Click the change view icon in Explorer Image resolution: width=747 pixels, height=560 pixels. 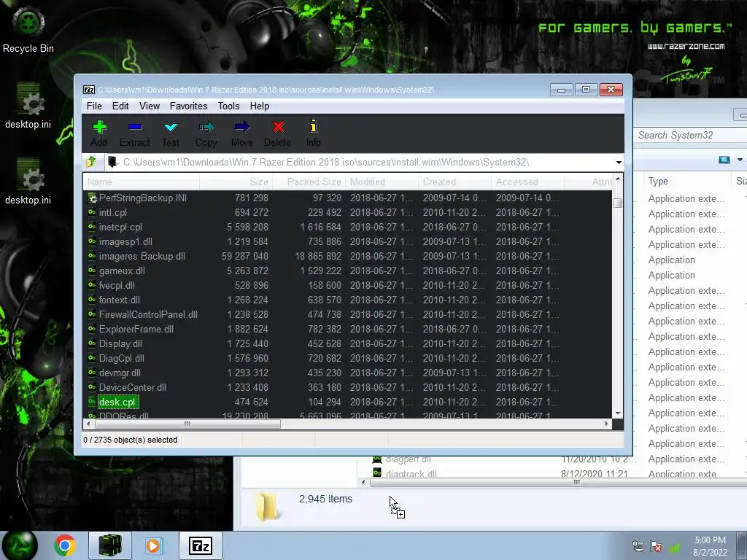pos(724,160)
